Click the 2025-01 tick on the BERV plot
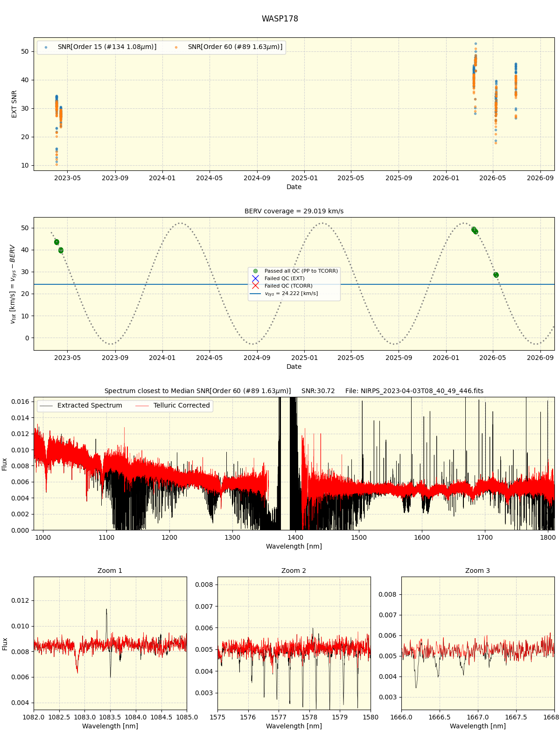Viewport: 560px width, 747px height. (304, 358)
